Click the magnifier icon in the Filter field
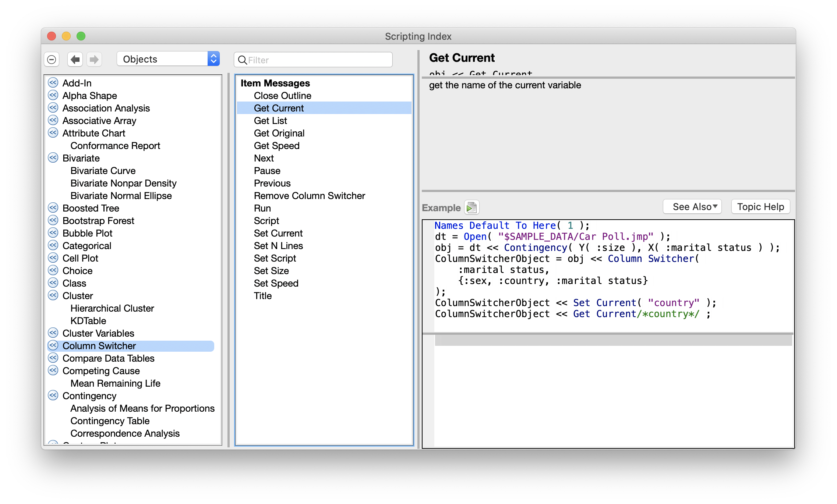This screenshot has height=504, width=837. coord(243,60)
